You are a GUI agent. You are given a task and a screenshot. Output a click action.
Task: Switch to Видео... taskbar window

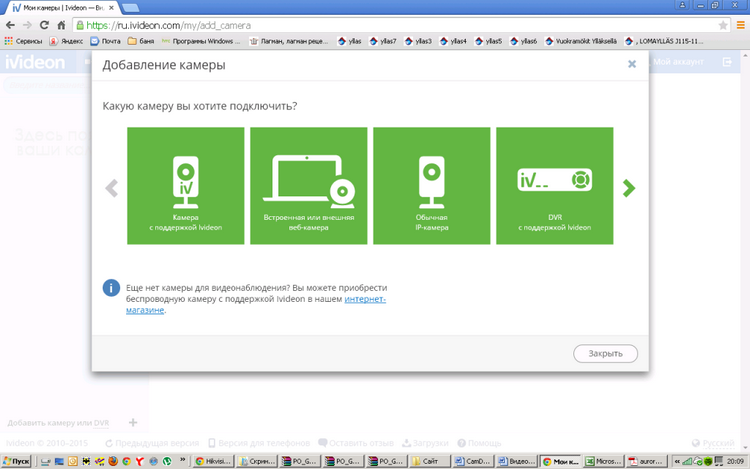pos(517,461)
